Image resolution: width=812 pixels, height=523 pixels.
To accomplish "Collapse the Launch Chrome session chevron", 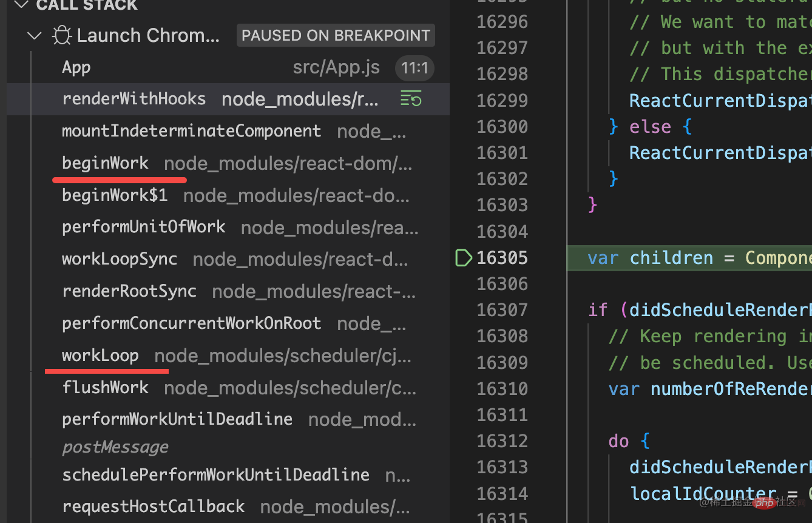I will coord(35,36).
